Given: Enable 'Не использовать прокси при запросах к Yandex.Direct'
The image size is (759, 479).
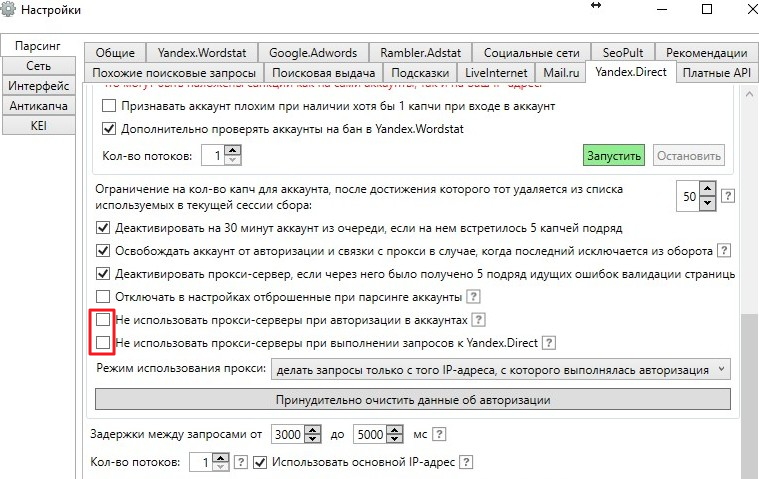Looking at the screenshot, I should coord(103,343).
